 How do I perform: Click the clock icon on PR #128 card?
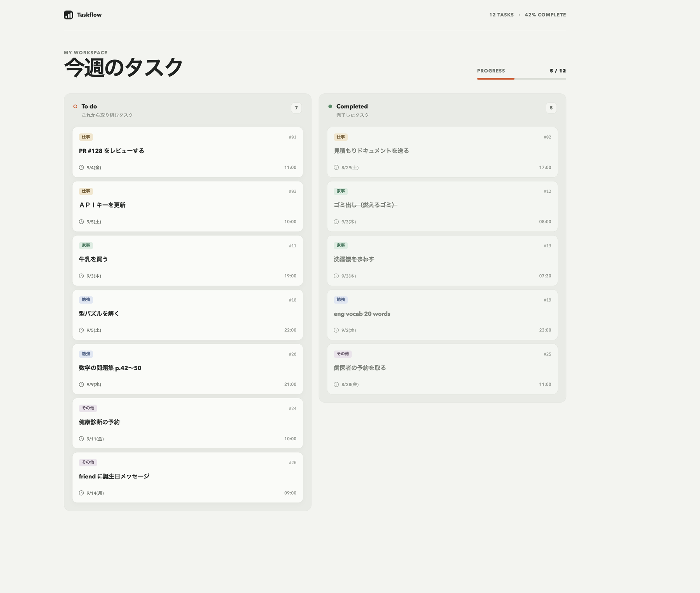pos(81,167)
